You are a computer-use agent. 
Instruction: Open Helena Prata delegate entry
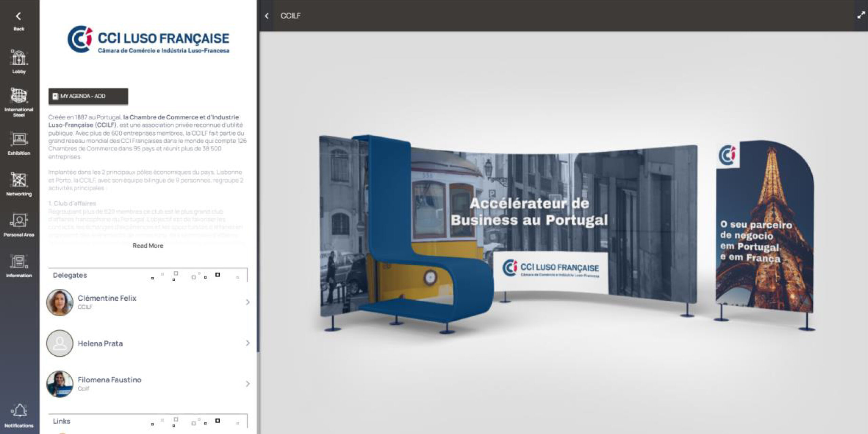148,343
